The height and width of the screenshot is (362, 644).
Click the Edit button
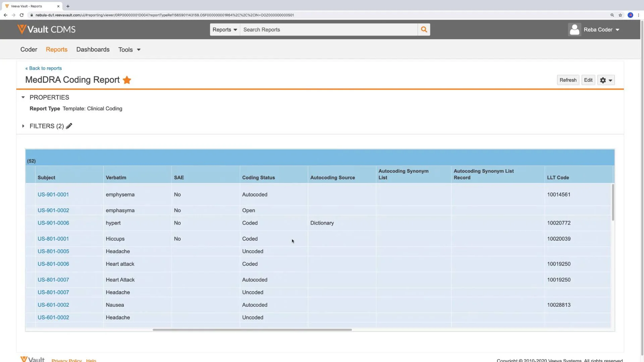(588, 80)
